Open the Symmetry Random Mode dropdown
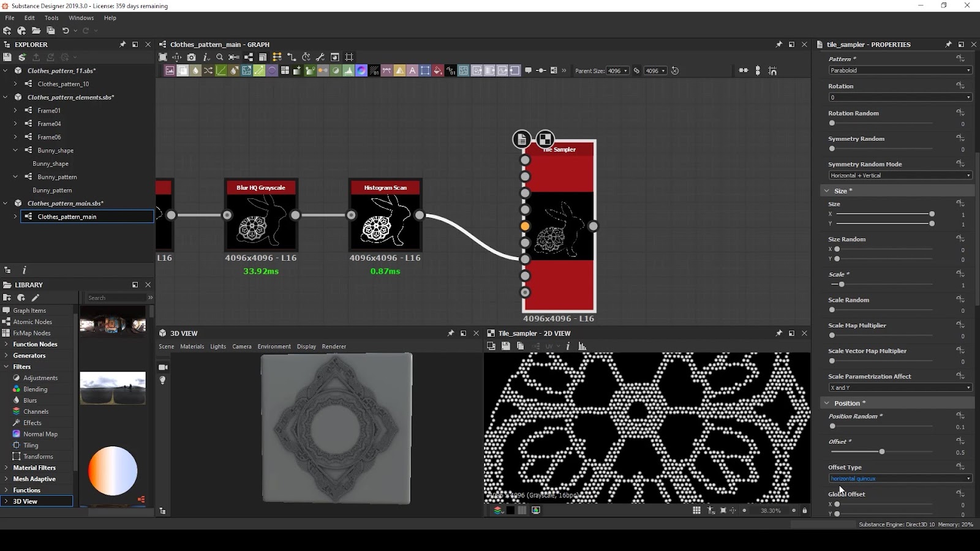Image resolution: width=980 pixels, height=551 pixels. pyautogui.click(x=900, y=176)
